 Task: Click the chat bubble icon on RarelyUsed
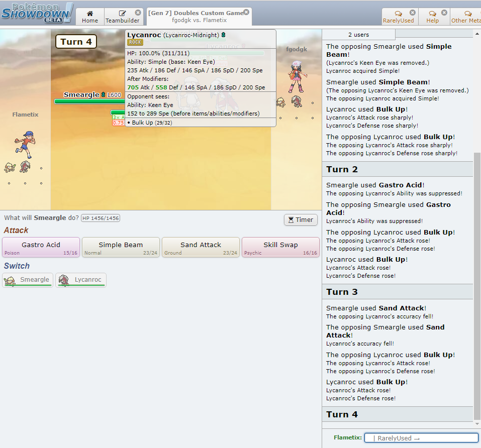coord(398,14)
